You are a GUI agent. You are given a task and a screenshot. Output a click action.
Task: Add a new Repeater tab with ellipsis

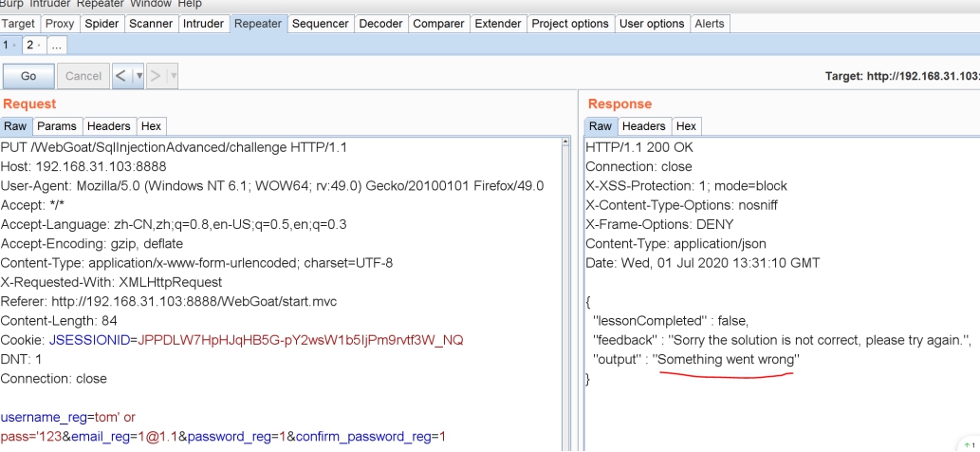coord(56,45)
